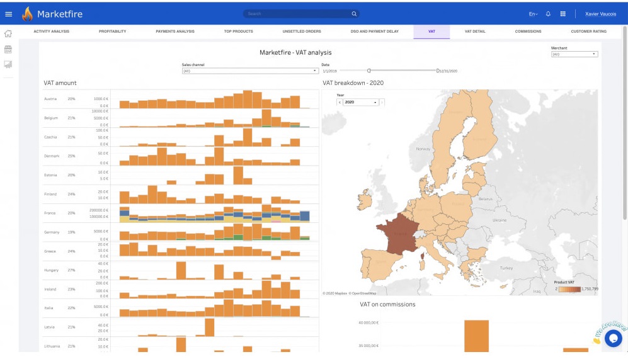Click the previous year arrow

[x=340, y=102]
